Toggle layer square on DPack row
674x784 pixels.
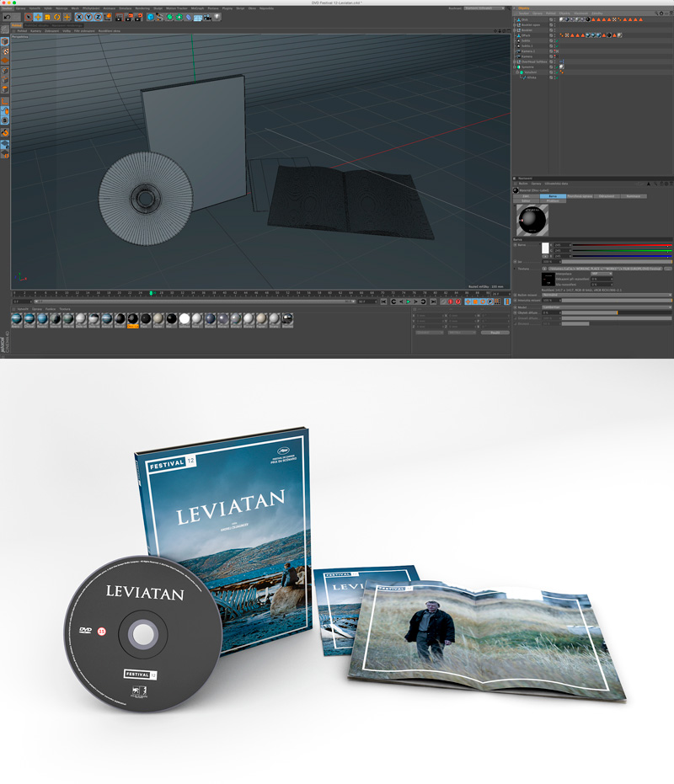pos(551,35)
